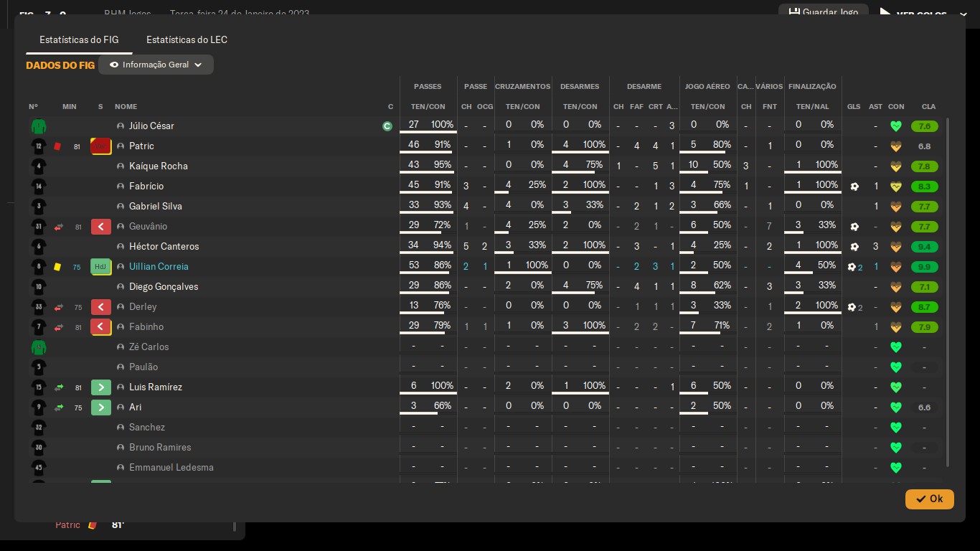Open Informação Geral view dropdown

(x=156, y=65)
